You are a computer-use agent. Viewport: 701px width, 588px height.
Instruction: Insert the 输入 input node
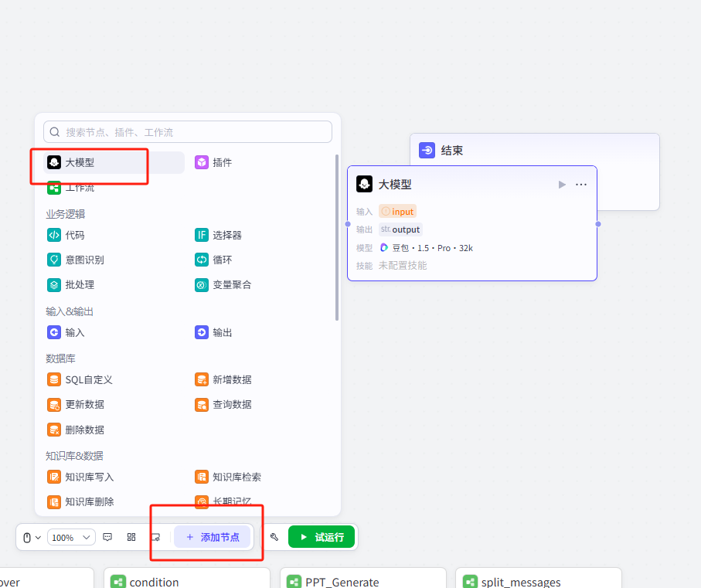tap(66, 332)
